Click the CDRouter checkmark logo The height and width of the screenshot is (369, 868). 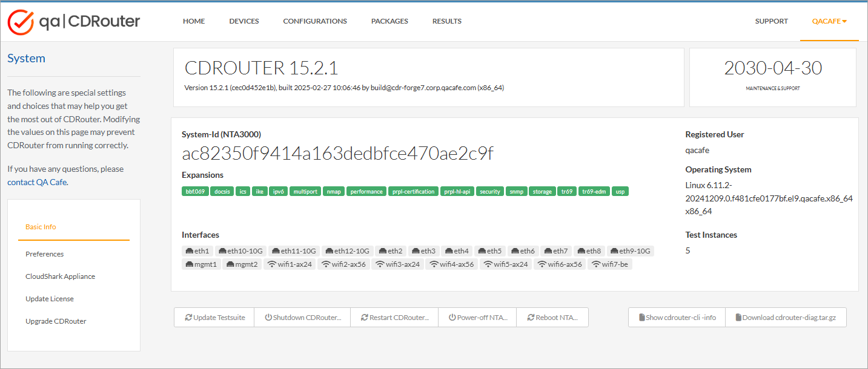tap(20, 22)
